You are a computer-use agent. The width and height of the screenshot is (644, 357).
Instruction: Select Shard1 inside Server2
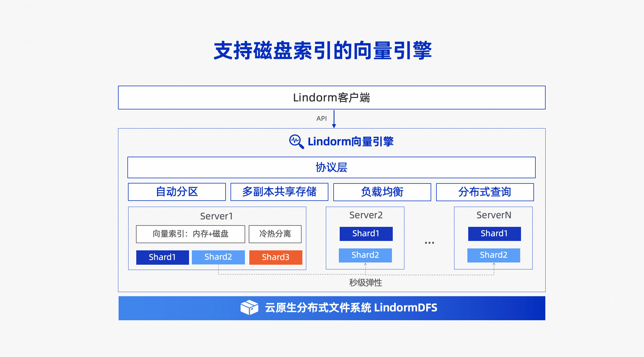[x=366, y=234]
